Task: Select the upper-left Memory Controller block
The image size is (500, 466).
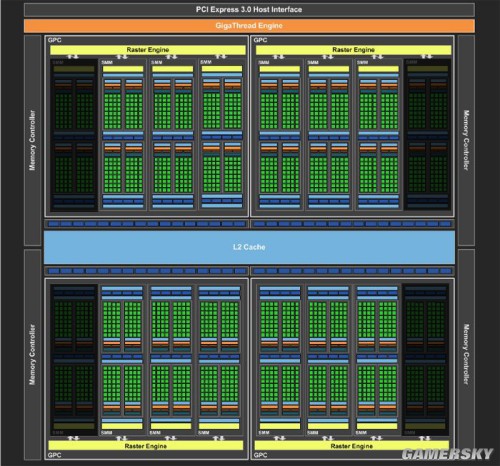Action: pos(33,140)
